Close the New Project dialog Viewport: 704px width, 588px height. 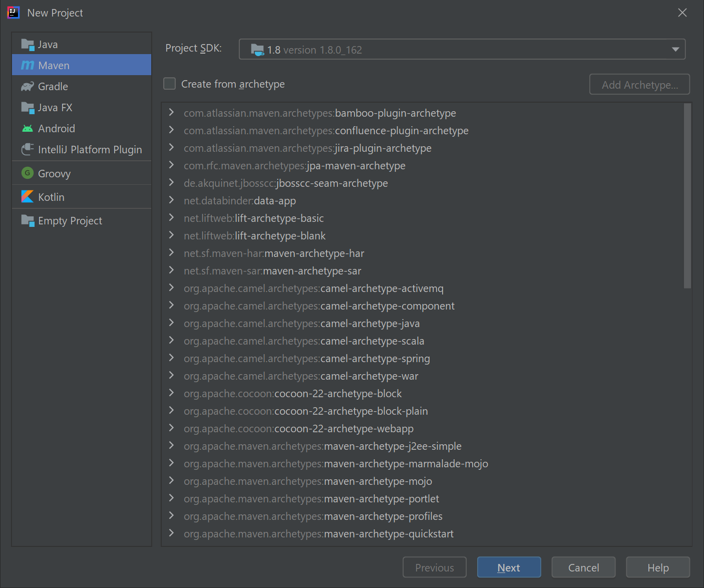[x=682, y=13]
